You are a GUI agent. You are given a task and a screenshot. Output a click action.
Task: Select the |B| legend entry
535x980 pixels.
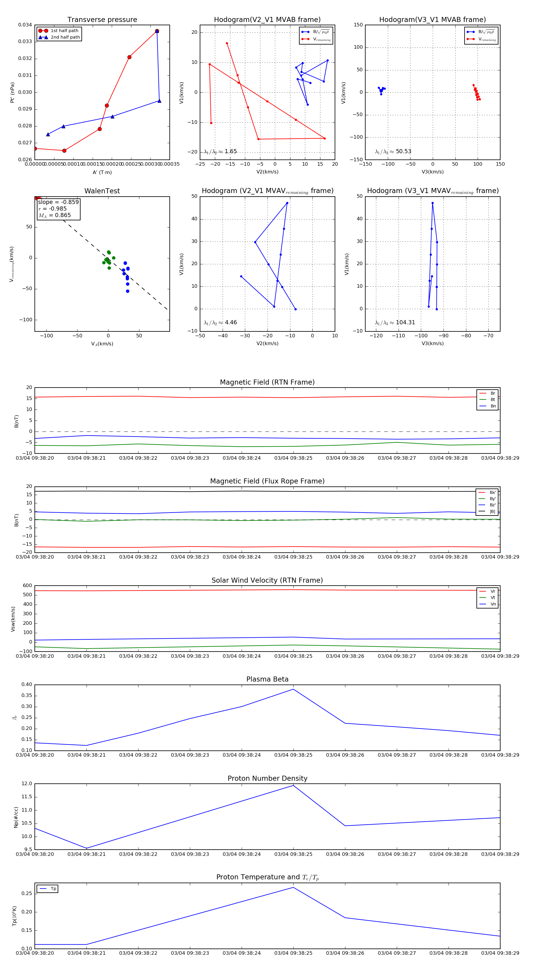tap(487, 511)
